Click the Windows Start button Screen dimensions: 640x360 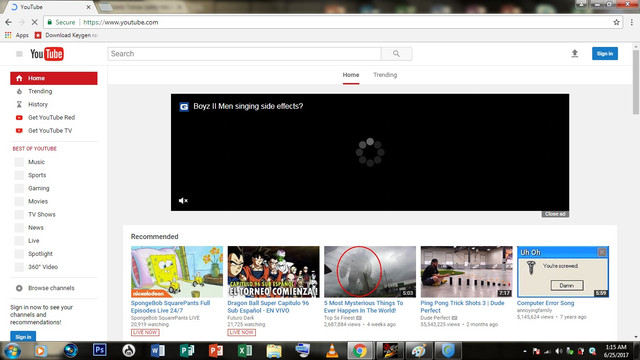pos(12,351)
